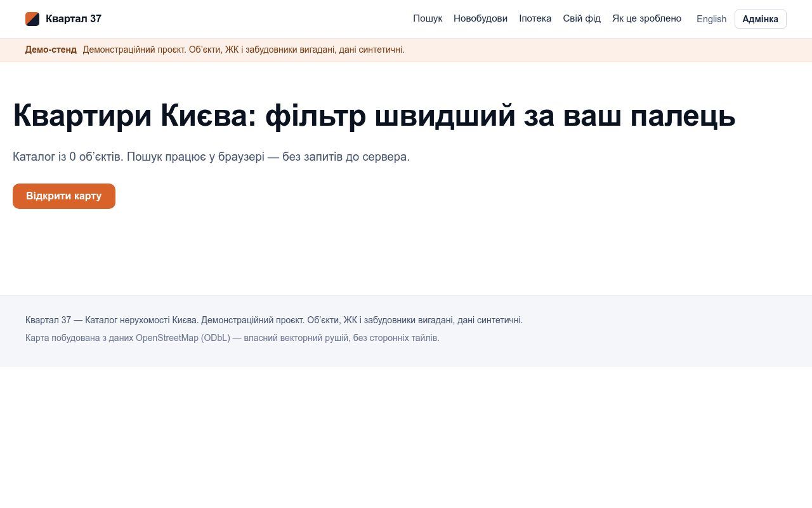Go to the Пошук page
Image resolution: width=812 pixels, height=508 pixels.
(x=428, y=18)
